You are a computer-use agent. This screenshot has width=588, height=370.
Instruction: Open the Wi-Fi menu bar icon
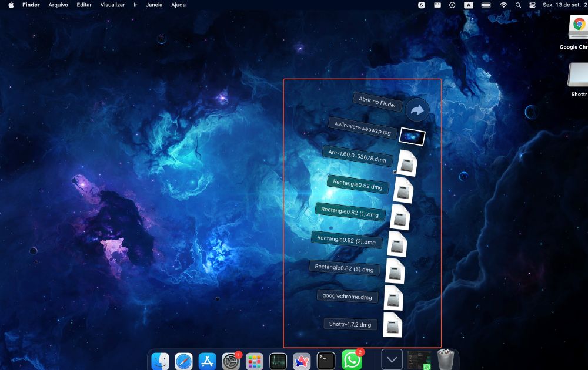pyautogui.click(x=504, y=5)
